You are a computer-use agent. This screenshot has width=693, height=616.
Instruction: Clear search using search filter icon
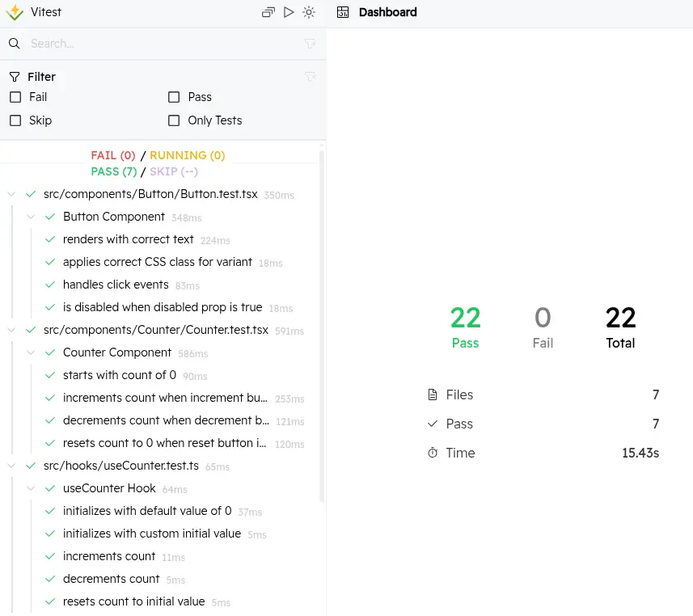click(310, 44)
